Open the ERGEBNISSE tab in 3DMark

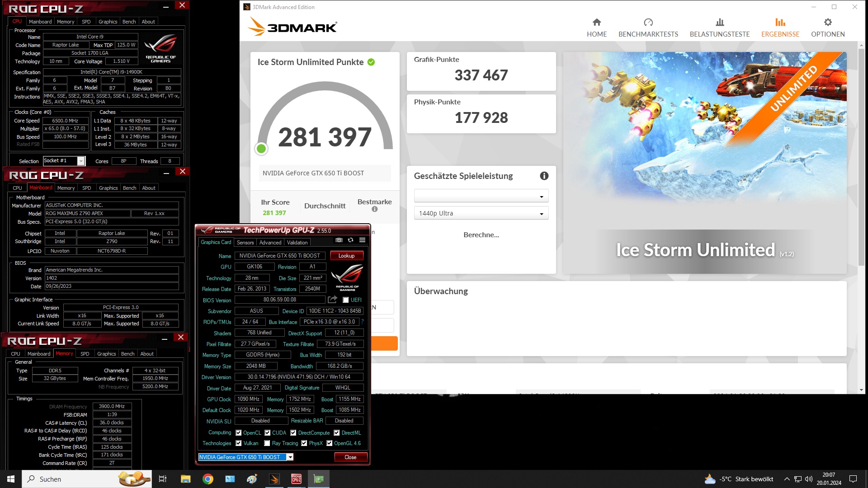[x=780, y=28]
